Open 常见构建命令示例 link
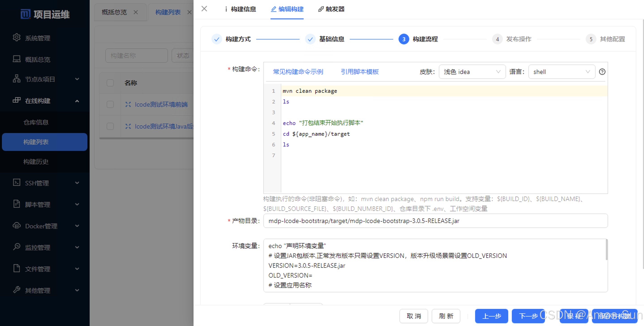 298,72
